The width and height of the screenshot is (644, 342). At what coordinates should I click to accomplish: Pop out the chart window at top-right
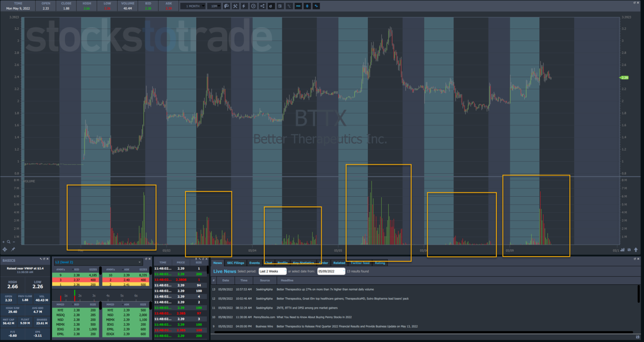point(635,3)
